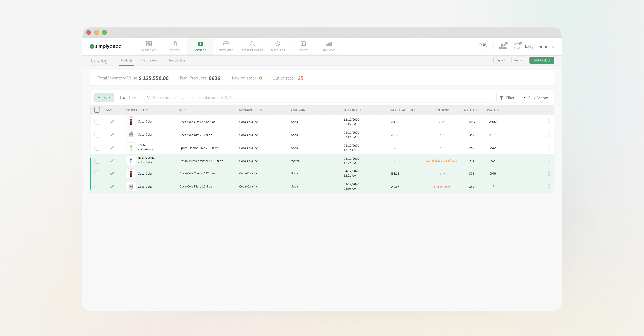
Task: Tick the checkbox for Dasani Water
Action: point(97,160)
